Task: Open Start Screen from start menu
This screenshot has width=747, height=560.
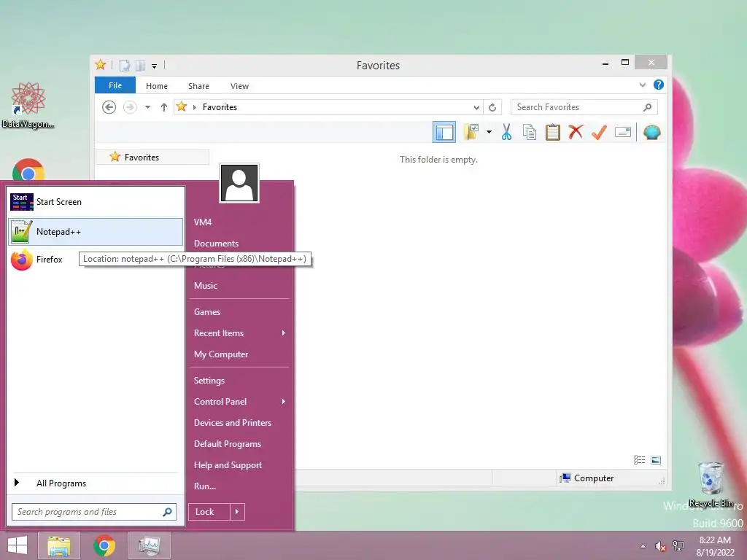Action: point(96,202)
